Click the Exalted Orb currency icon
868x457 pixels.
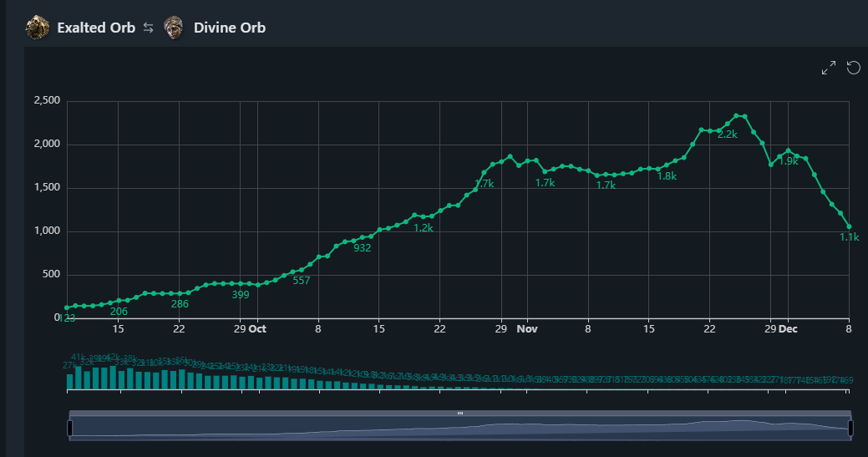37,27
